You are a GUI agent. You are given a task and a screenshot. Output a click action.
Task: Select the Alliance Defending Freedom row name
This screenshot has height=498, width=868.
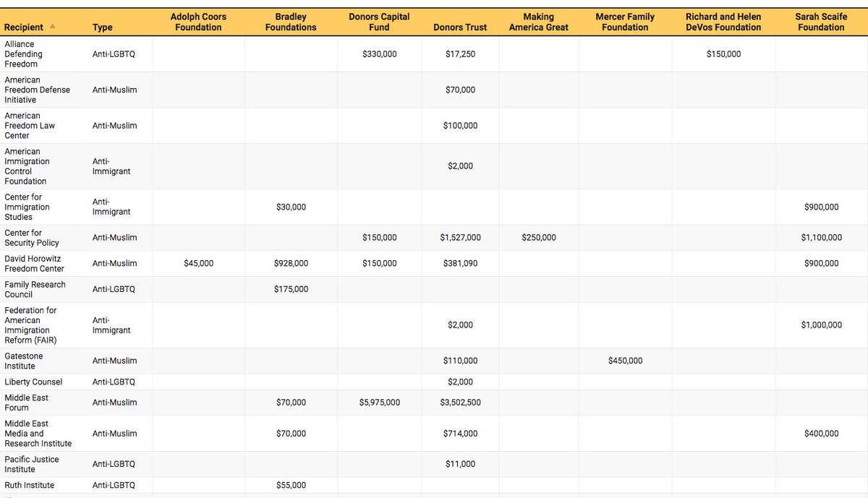(x=24, y=54)
